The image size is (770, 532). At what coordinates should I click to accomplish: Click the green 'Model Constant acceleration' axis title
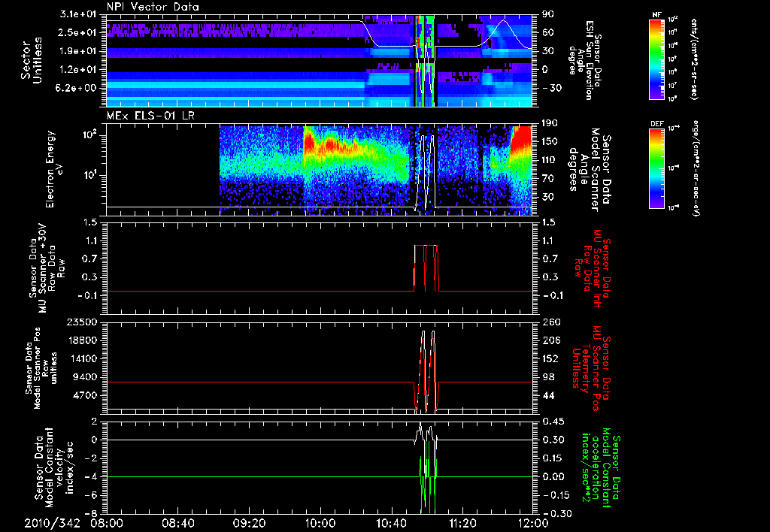coord(601,467)
